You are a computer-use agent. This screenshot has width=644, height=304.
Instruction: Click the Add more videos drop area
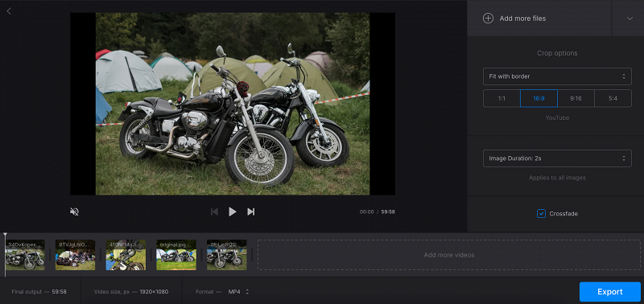coord(449,255)
